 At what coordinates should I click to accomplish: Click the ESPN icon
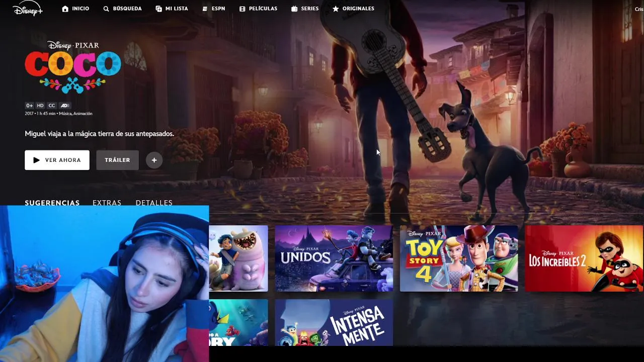205,9
